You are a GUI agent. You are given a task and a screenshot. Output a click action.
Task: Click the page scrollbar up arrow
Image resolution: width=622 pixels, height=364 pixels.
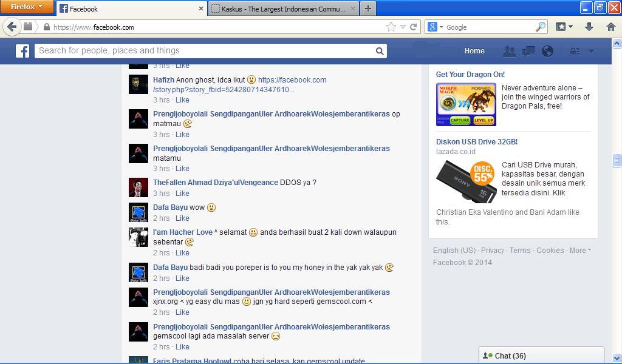pyautogui.click(x=617, y=43)
